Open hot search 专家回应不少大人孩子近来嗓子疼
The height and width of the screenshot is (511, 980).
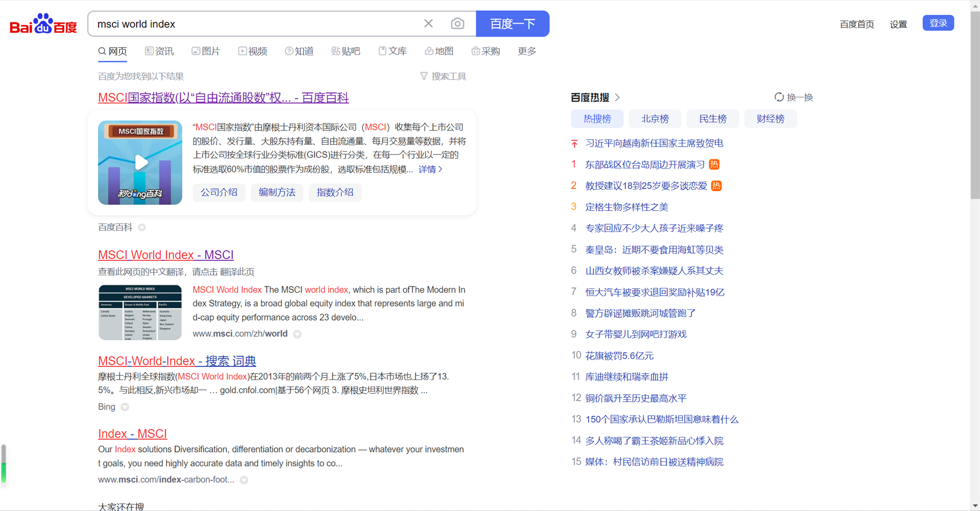(654, 228)
